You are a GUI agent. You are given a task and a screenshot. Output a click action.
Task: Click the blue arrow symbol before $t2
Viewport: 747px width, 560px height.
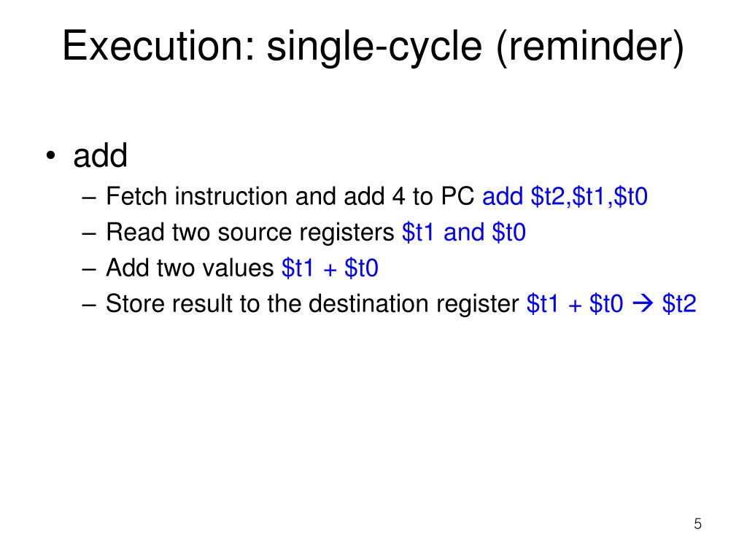[x=643, y=304]
